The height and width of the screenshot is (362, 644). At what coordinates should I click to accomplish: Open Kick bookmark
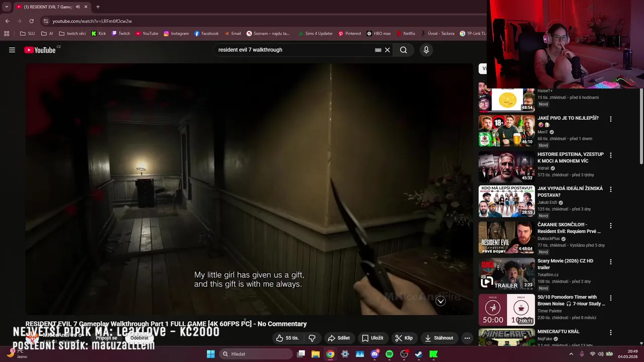point(99,34)
